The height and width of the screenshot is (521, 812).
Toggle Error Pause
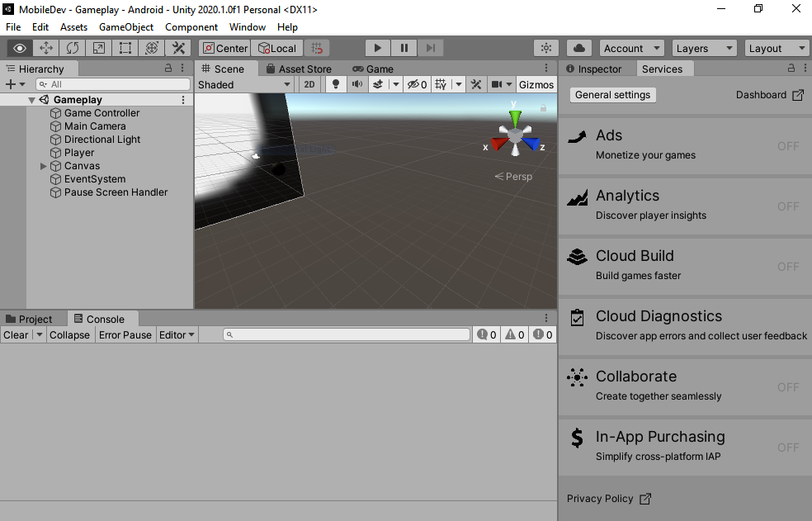tap(125, 335)
